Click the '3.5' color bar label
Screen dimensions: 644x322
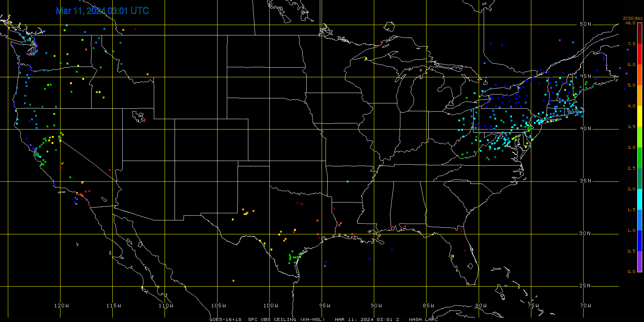tap(631, 127)
